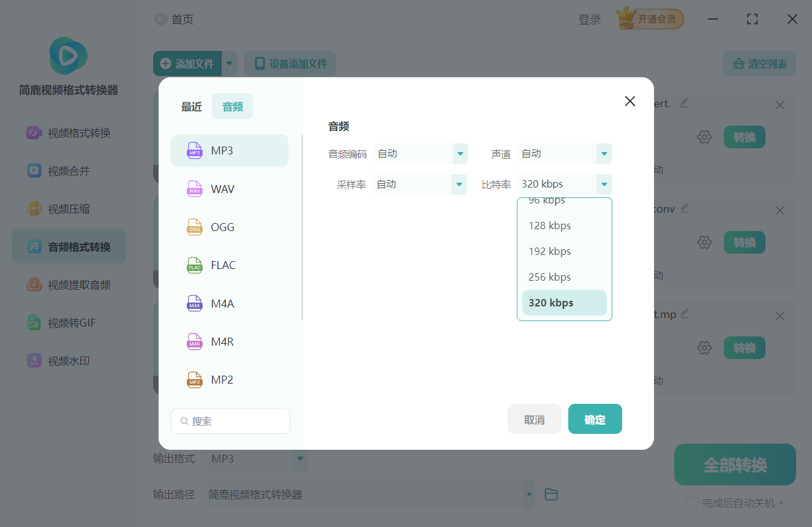The image size is (812, 527).
Task: Choose 320 kbps bitrate option
Action: click(565, 303)
